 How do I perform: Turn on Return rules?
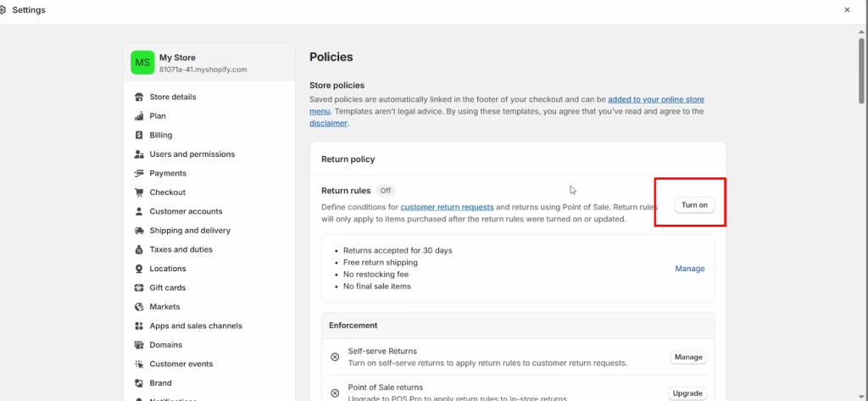click(694, 205)
